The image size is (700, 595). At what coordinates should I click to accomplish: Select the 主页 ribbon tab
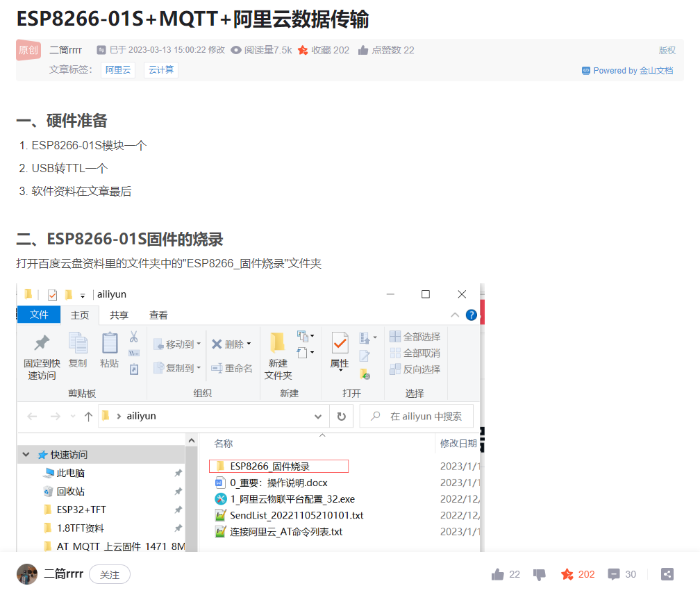point(80,315)
